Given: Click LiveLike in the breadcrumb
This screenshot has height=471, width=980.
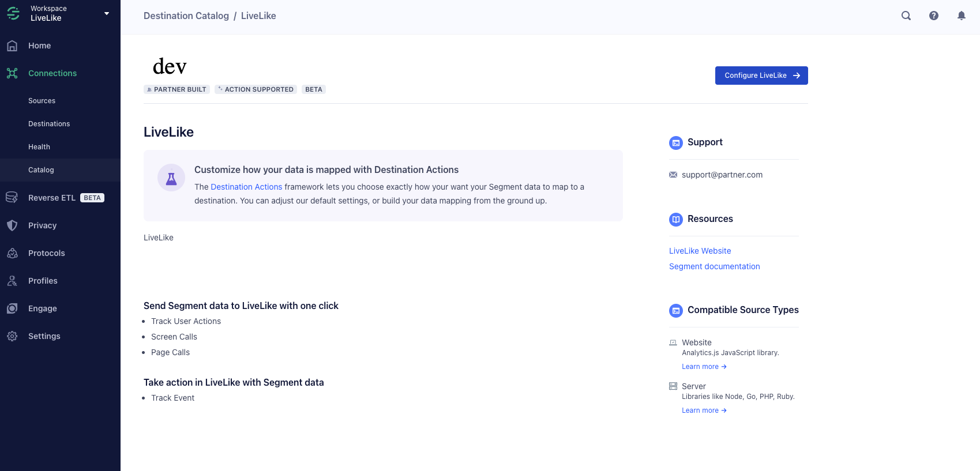Looking at the screenshot, I should click(258, 16).
